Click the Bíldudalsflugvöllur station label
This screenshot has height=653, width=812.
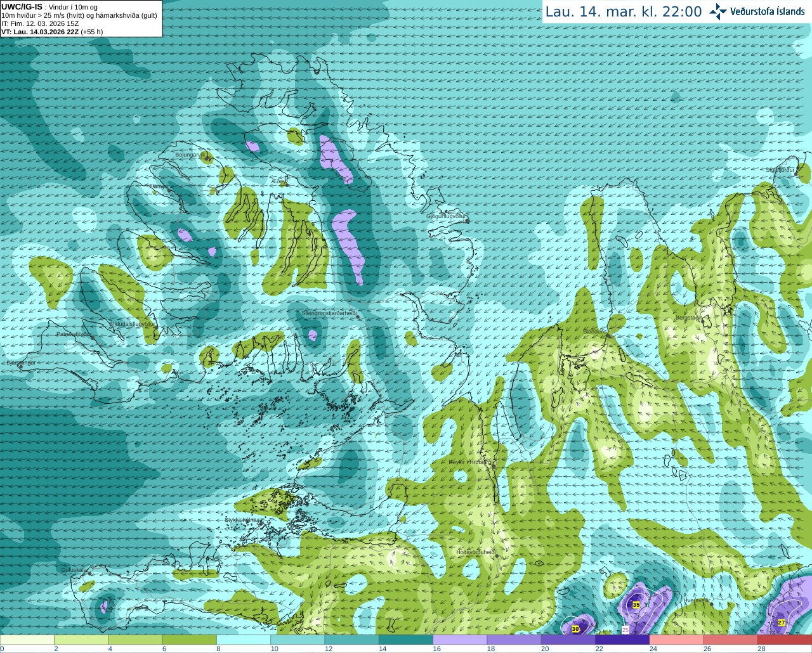[132, 323]
